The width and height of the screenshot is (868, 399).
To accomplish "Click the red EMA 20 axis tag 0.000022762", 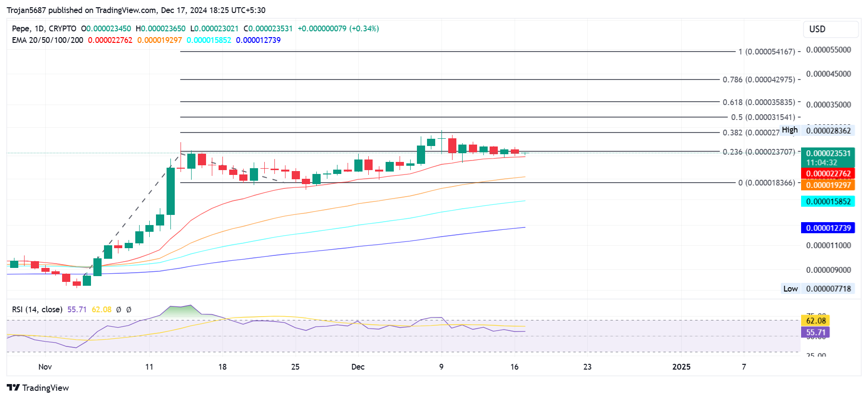I will (828, 173).
